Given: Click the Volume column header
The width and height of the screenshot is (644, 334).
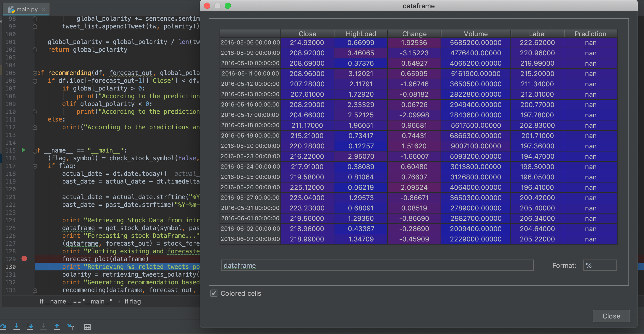Looking at the screenshot, I should [x=475, y=34].
